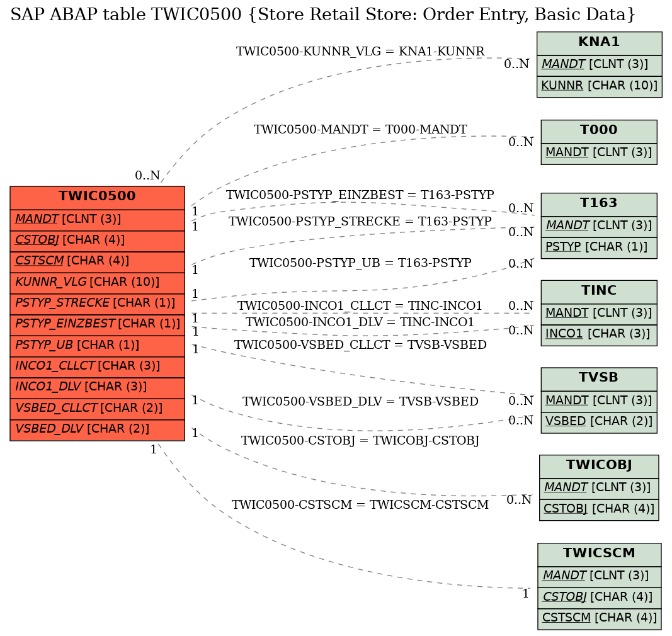Image resolution: width=672 pixels, height=636 pixels.
Task: Click PSTYP_STRECKE [CHAR (1)] field
Action: [97, 304]
